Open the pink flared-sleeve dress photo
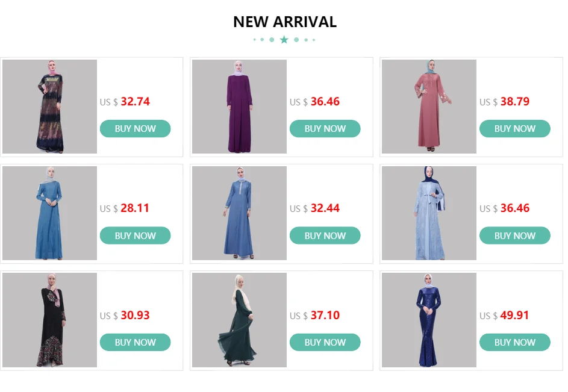This screenshot has height=392, width=568. coord(429,107)
